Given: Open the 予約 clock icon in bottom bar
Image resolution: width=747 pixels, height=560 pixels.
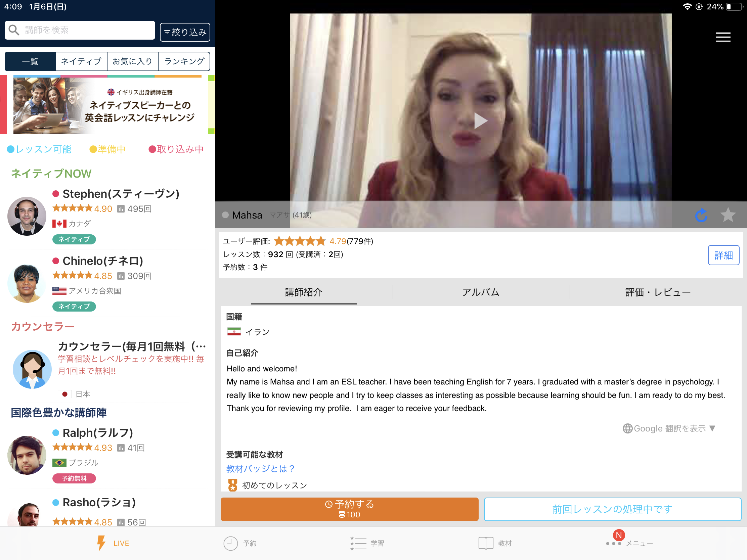Looking at the screenshot, I should (231, 543).
